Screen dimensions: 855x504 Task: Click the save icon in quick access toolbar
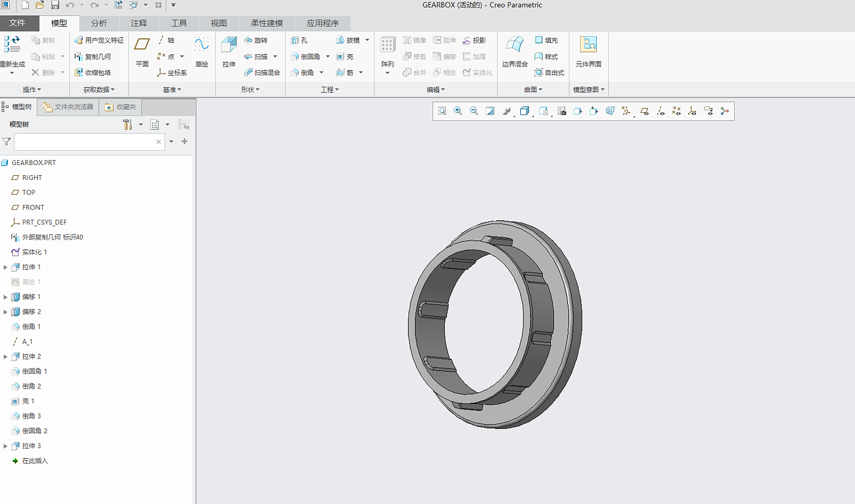(x=55, y=5)
